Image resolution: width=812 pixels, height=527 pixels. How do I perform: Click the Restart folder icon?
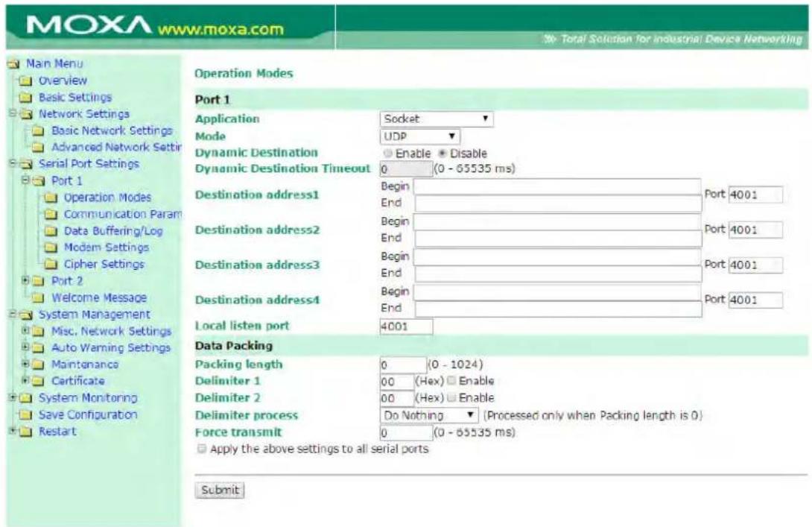point(25,432)
